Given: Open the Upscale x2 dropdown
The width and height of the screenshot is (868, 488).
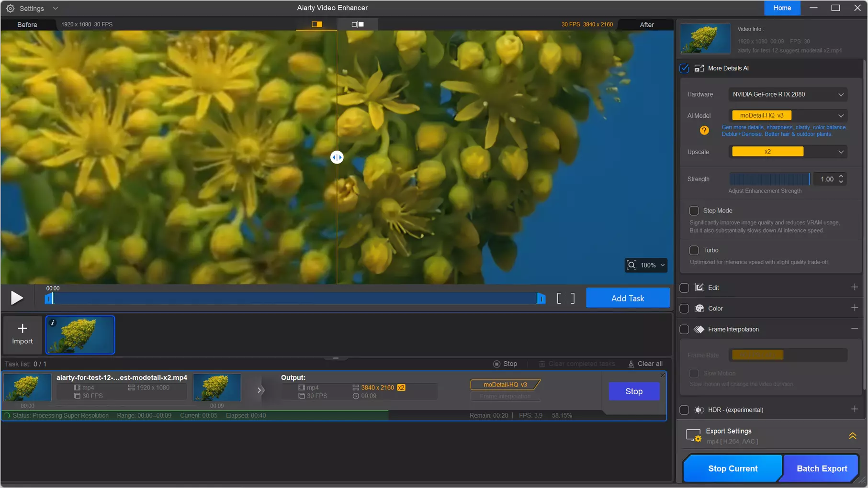Looking at the screenshot, I should (x=788, y=152).
